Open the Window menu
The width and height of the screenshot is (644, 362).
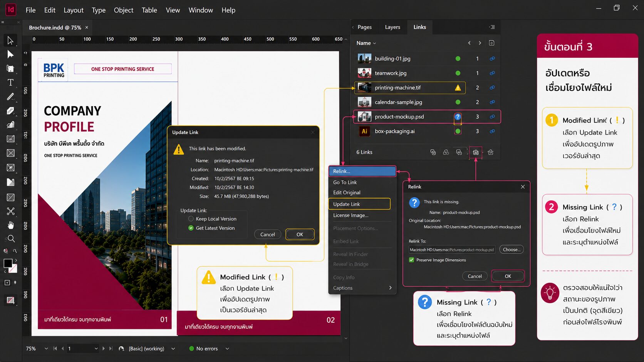(x=201, y=10)
